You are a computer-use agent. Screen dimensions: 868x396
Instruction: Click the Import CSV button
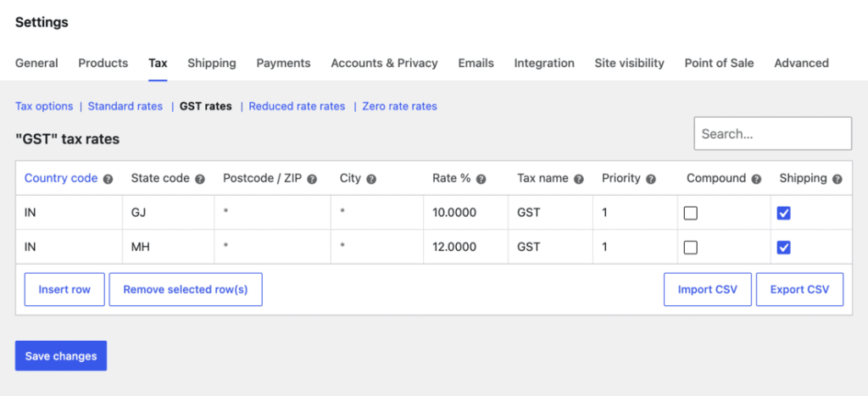[x=708, y=289]
